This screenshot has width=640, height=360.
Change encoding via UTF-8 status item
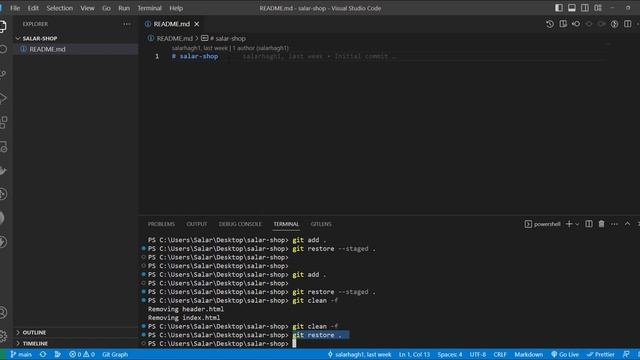point(478,354)
